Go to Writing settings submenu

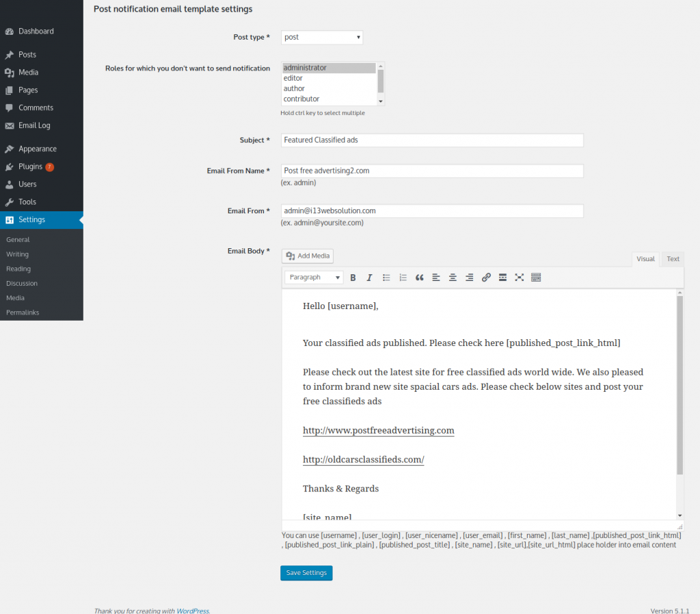[x=17, y=254]
